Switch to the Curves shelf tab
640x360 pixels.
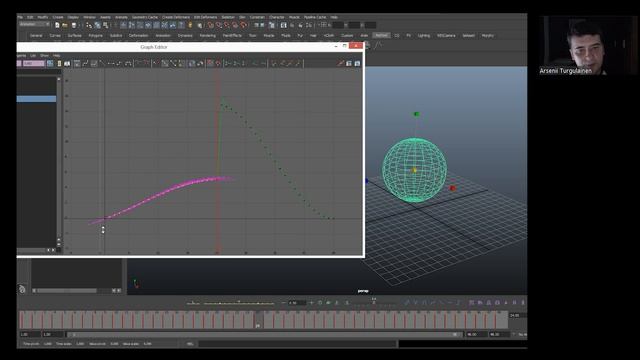[55, 36]
